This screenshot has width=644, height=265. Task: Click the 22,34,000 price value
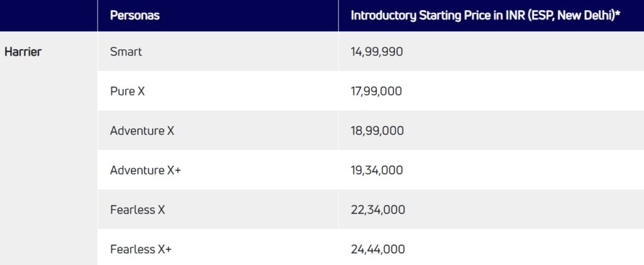click(378, 210)
